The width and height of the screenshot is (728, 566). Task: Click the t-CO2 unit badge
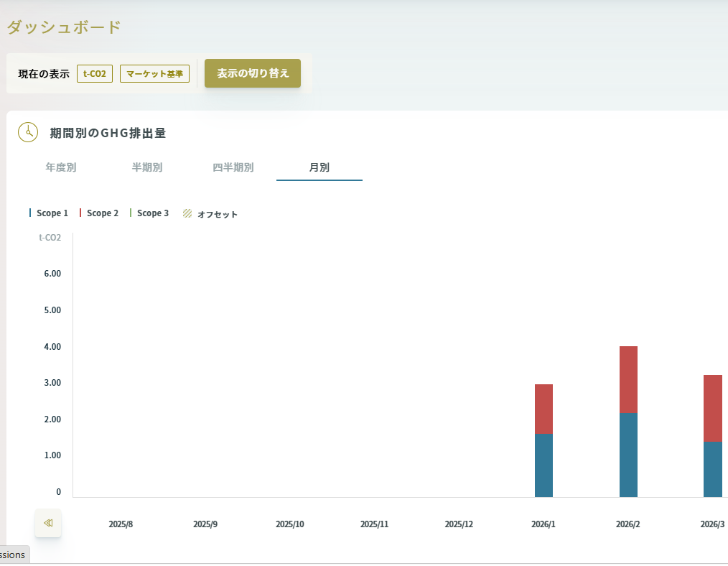tap(95, 74)
